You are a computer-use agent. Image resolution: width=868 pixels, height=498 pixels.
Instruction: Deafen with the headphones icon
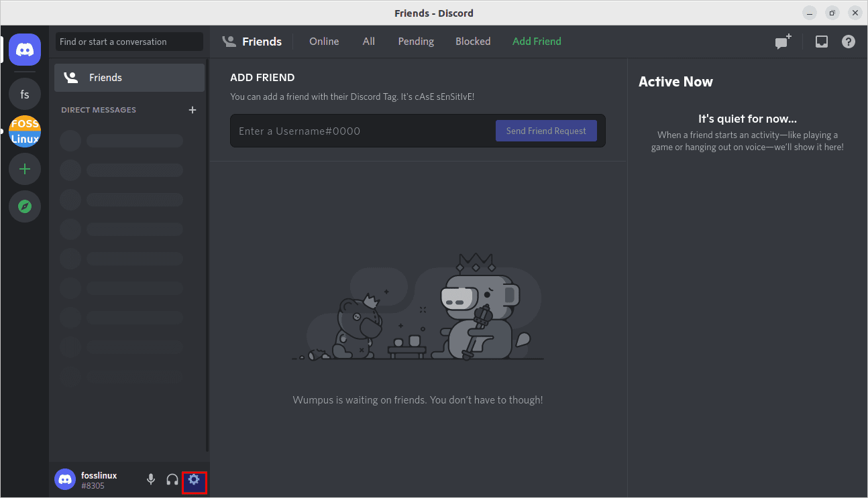[x=172, y=479]
